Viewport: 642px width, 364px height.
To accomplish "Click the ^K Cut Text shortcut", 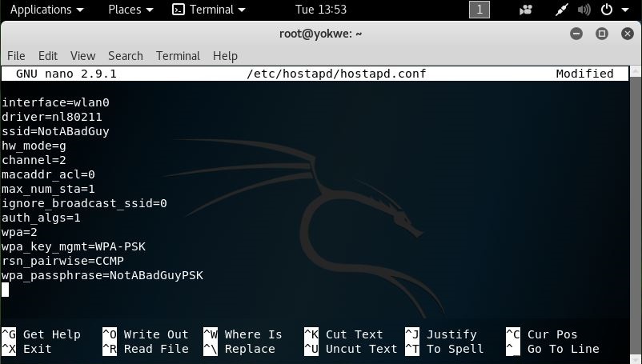I will click(343, 334).
